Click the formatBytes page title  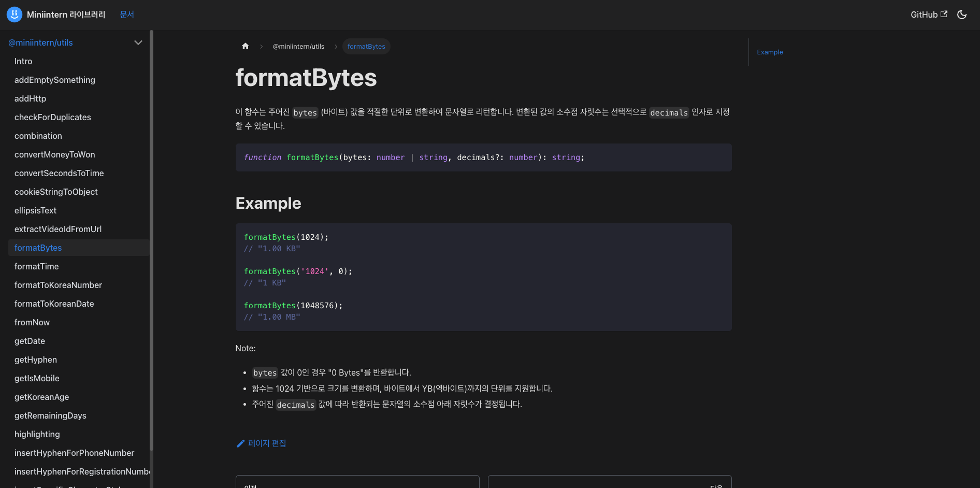(306, 78)
